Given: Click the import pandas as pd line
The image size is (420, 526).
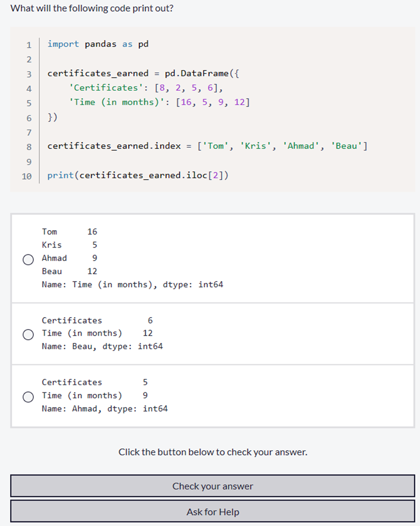Looking at the screenshot, I should click(98, 44).
